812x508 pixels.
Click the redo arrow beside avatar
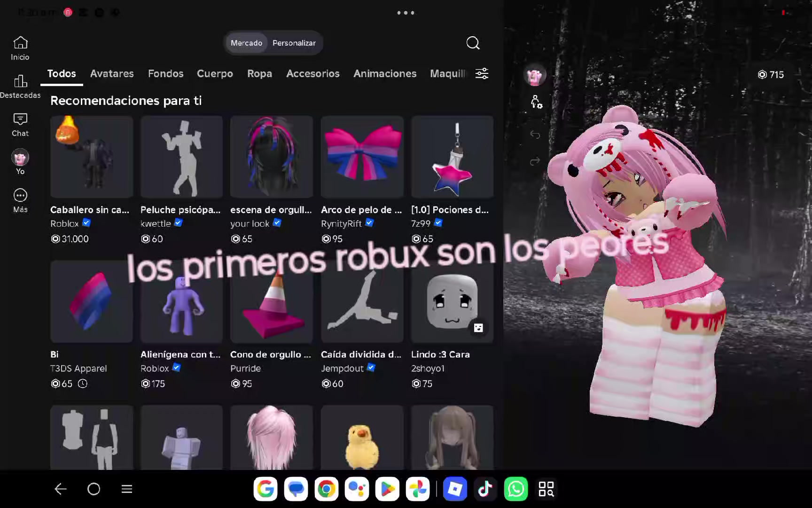pyautogui.click(x=535, y=161)
